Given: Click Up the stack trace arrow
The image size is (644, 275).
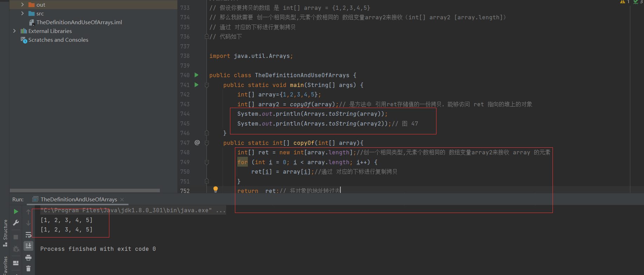Looking at the screenshot, I should [28, 212].
